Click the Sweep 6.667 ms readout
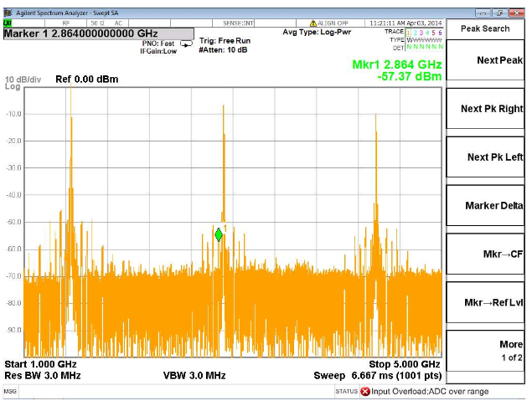The image size is (532, 406). (376, 376)
